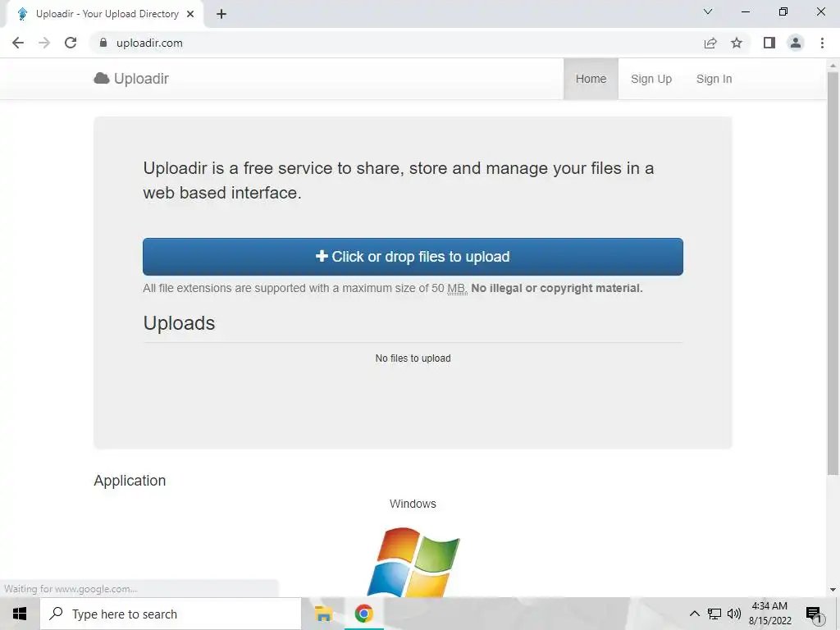Screen dimensions: 840x630
Task: Close the Uploadir tab
Action: (x=190, y=14)
